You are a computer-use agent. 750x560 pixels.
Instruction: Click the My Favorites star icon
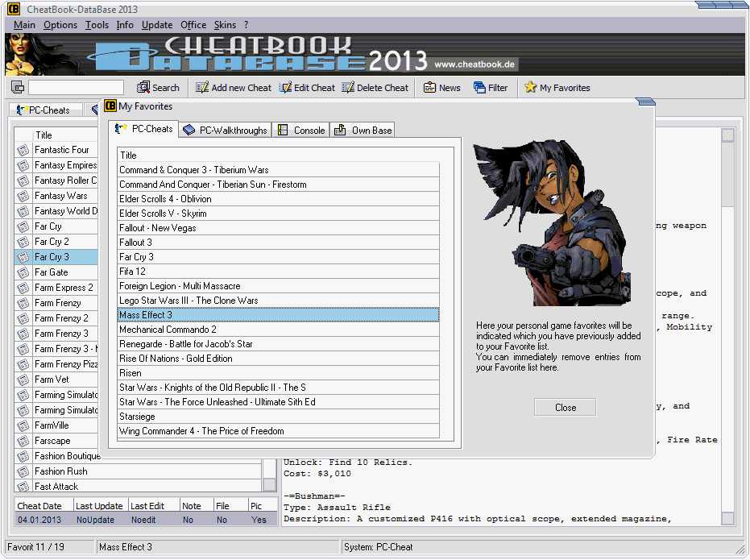(530, 87)
